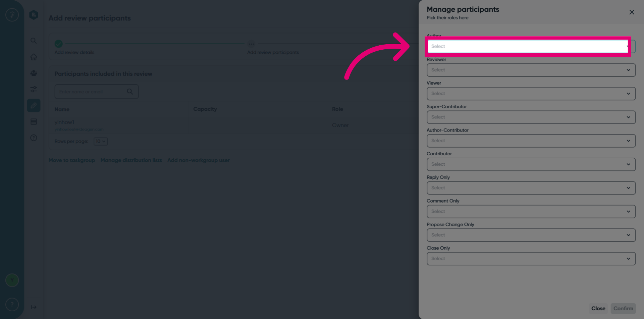Image resolution: width=644 pixels, height=319 pixels.
Task: Open the user avatar at bottom left
Action: coord(12,280)
